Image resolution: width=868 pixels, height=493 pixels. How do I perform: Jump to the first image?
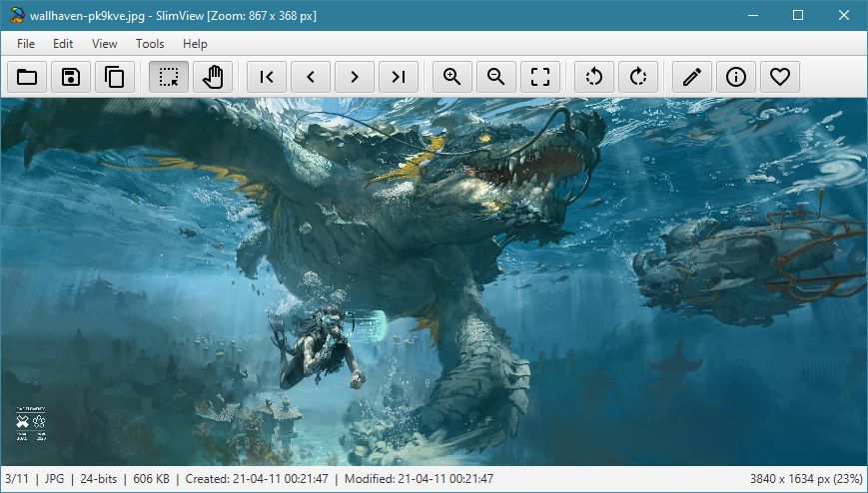[x=267, y=77]
